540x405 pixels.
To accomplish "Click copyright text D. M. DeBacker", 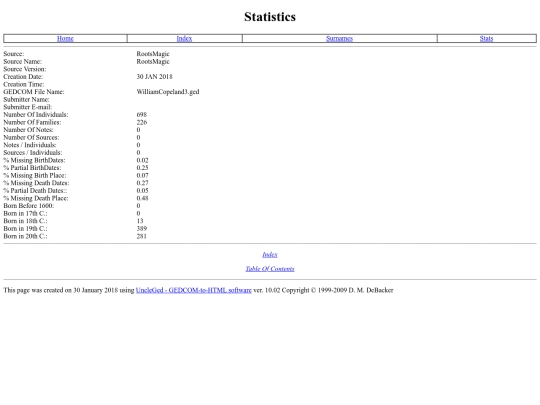I will (x=371, y=290).
